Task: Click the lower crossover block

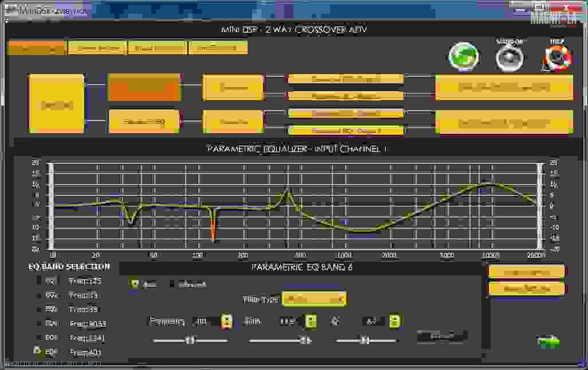Action: [233, 121]
